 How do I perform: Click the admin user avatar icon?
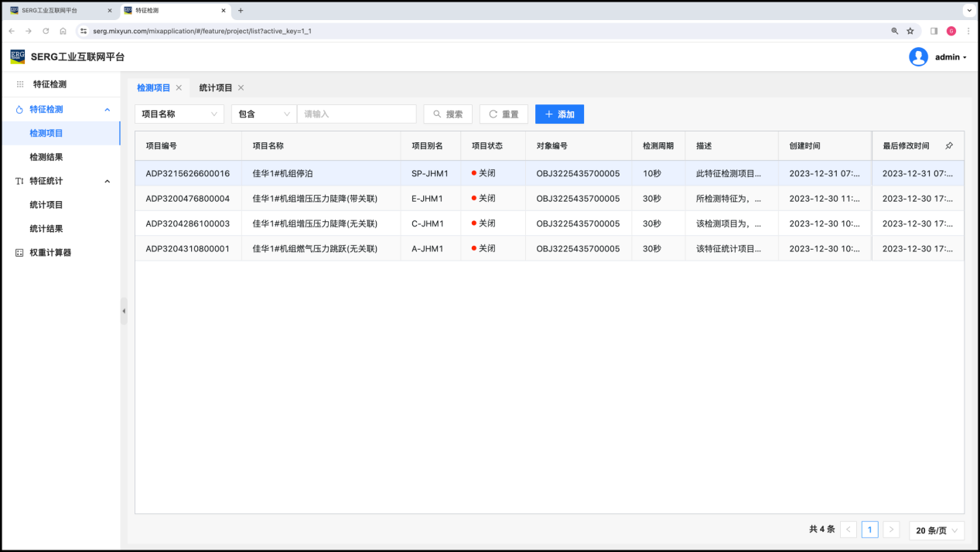click(918, 57)
